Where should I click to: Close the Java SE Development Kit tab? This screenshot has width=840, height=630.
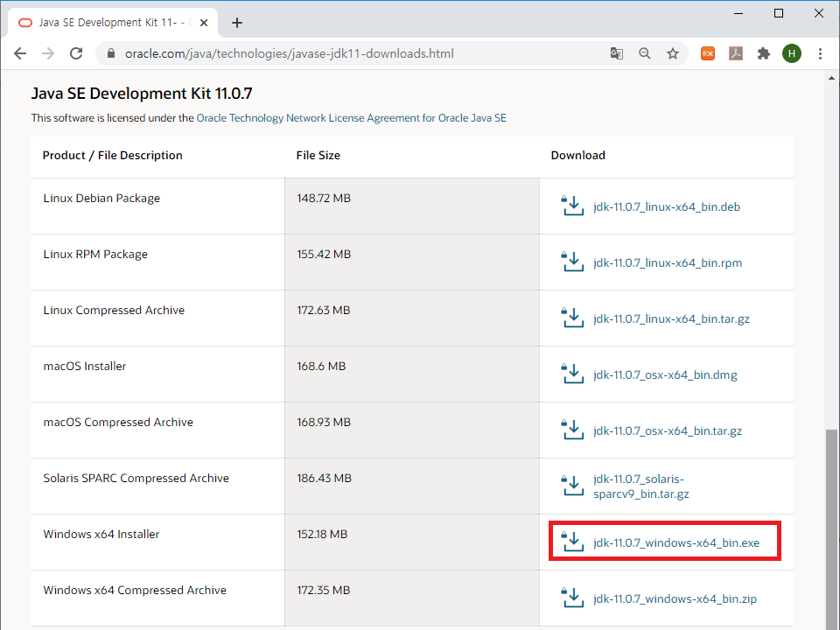click(x=204, y=23)
